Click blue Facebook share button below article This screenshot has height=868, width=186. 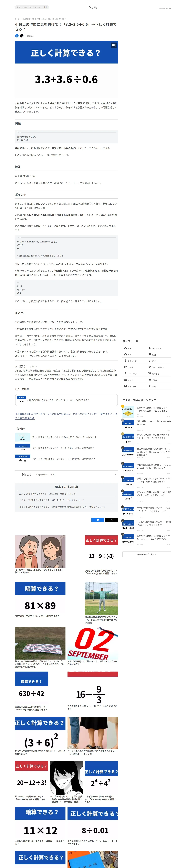(x=97, y=520)
